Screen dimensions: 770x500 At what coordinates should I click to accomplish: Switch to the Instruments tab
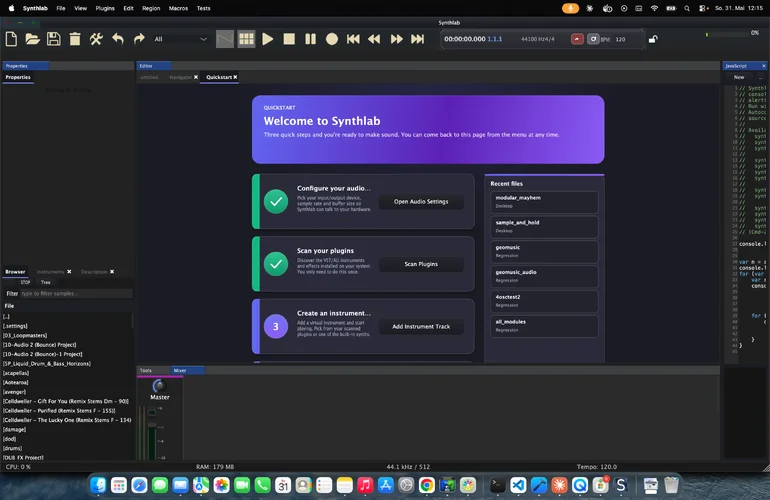click(x=50, y=272)
